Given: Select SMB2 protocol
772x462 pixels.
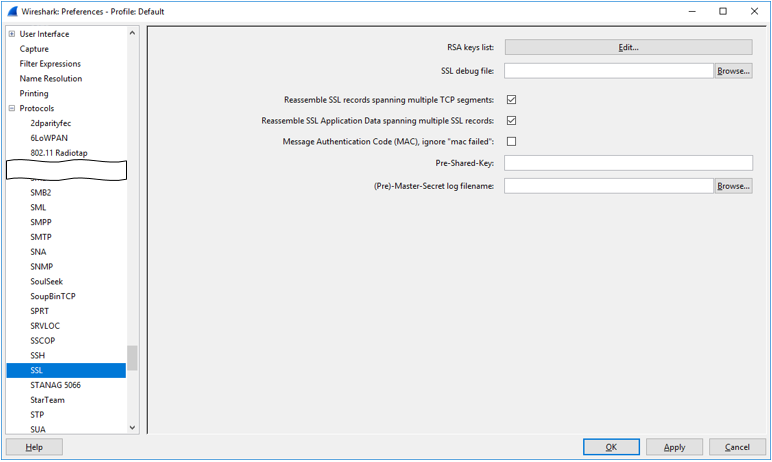Looking at the screenshot, I should coord(40,193).
